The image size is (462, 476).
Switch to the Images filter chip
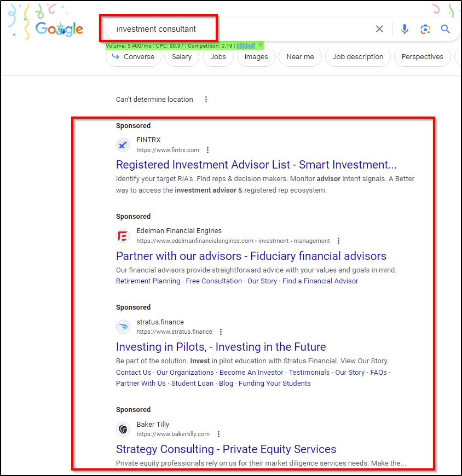tap(256, 57)
